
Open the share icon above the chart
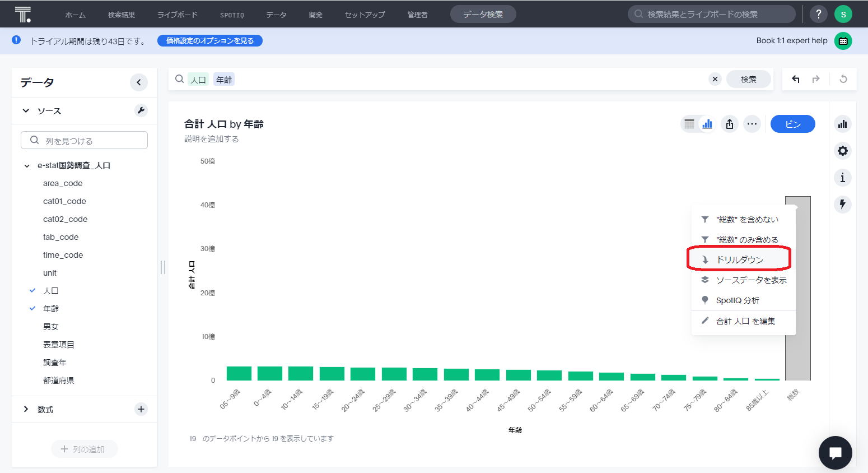(x=729, y=124)
